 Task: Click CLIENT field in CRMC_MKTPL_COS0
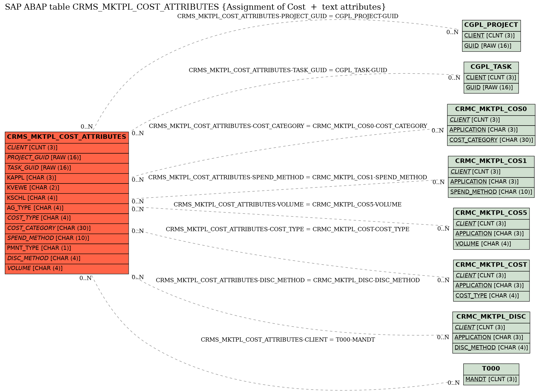coord(491,120)
